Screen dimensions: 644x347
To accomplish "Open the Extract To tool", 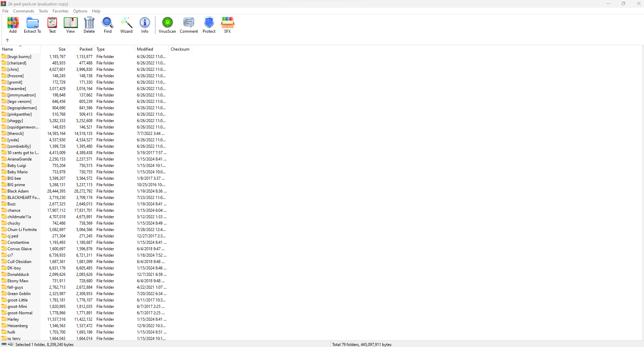I will tap(32, 25).
